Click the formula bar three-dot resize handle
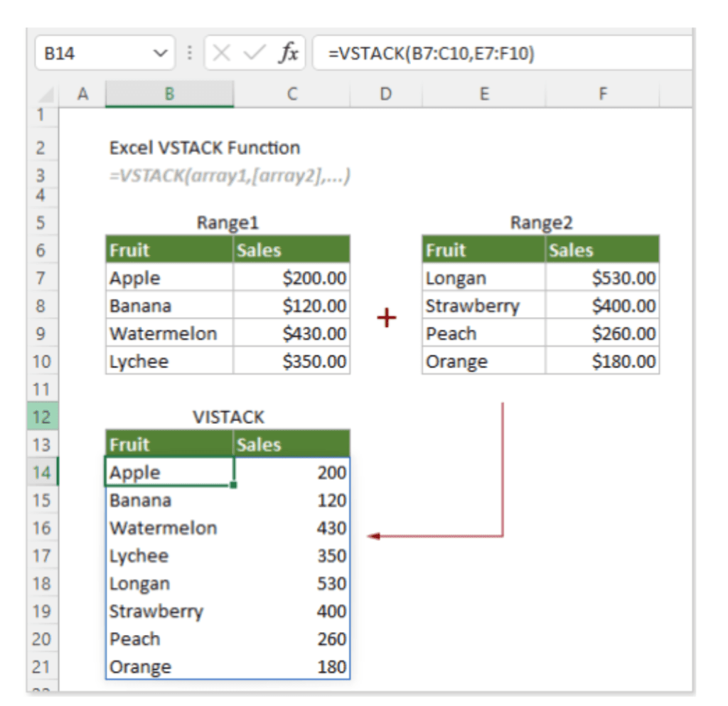 coord(189,54)
